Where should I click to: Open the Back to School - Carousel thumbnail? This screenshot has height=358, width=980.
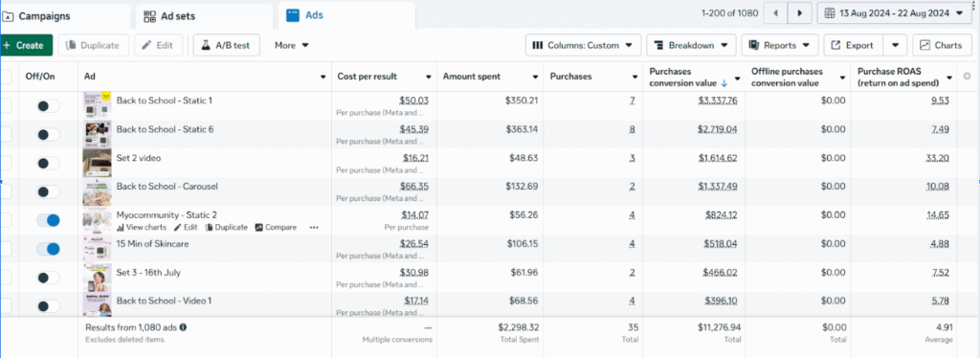point(98,191)
